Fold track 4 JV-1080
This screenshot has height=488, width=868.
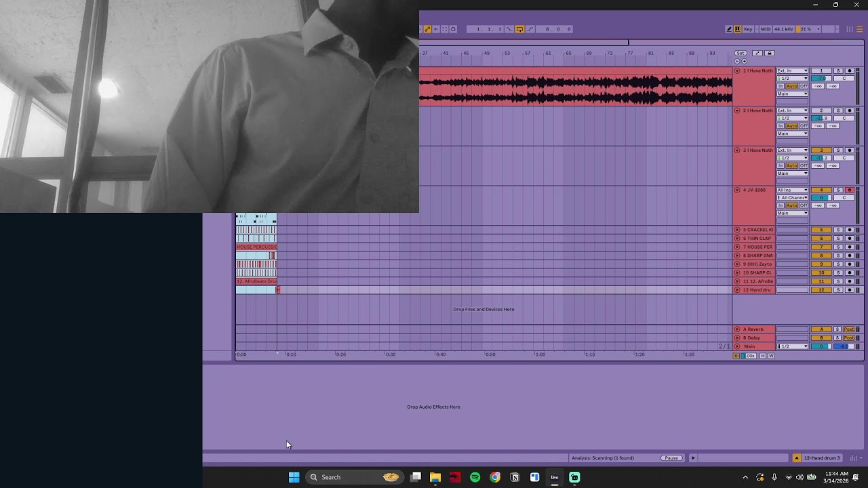(x=737, y=190)
